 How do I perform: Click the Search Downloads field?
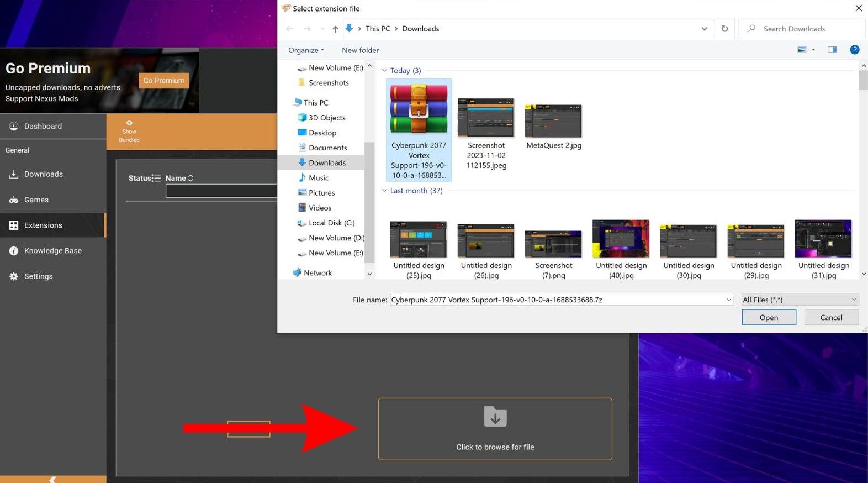pos(802,29)
